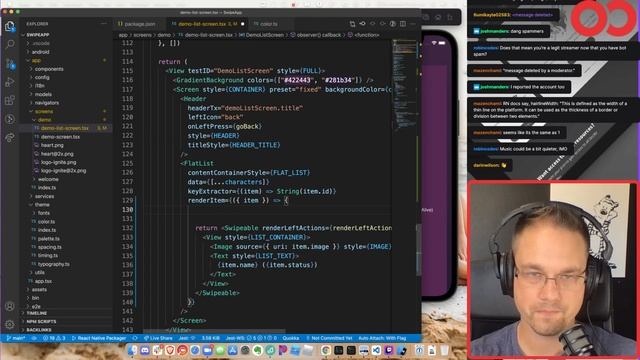Click the git branch main indicator
The width and height of the screenshot is (640, 360).
16,338
